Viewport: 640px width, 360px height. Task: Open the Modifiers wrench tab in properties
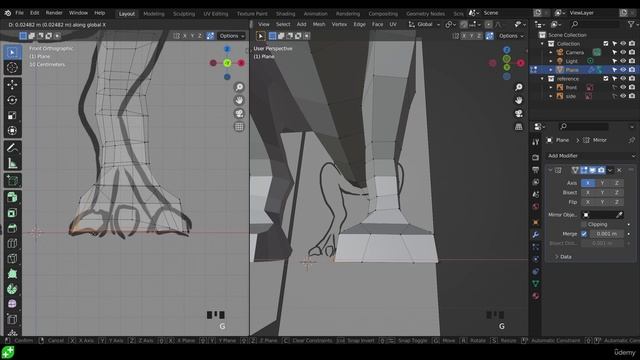click(x=536, y=235)
